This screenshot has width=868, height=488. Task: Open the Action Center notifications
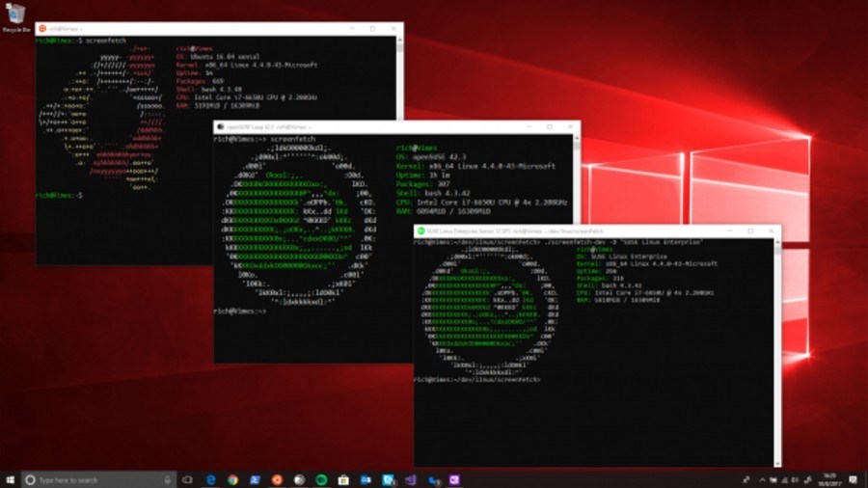851,479
